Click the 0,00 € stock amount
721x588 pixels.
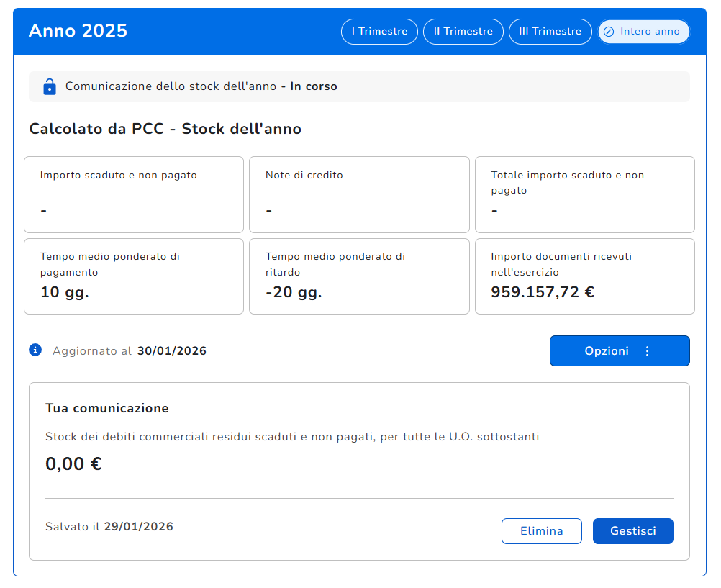[73, 464]
